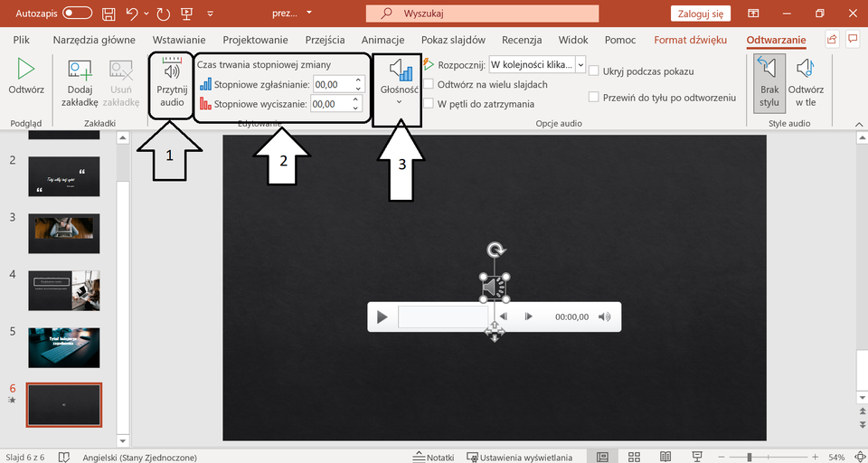Click the spell check icon in the status bar
The height and width of the screenshot is (463, 868).
coord(65,458)
